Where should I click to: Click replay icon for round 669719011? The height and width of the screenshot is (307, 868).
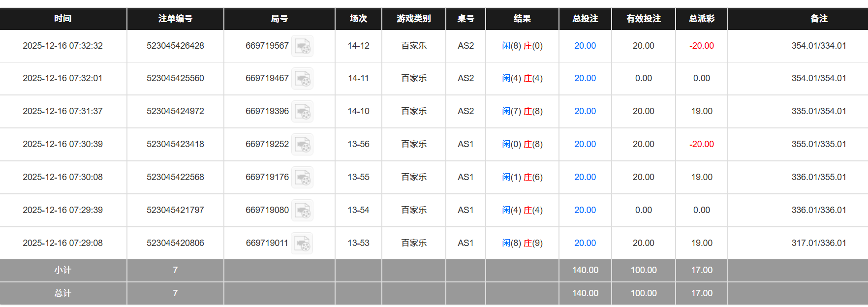[x=302, y=244]
